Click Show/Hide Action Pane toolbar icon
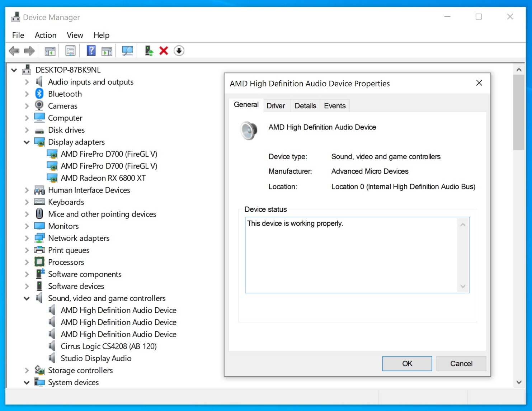 point(107,51)
